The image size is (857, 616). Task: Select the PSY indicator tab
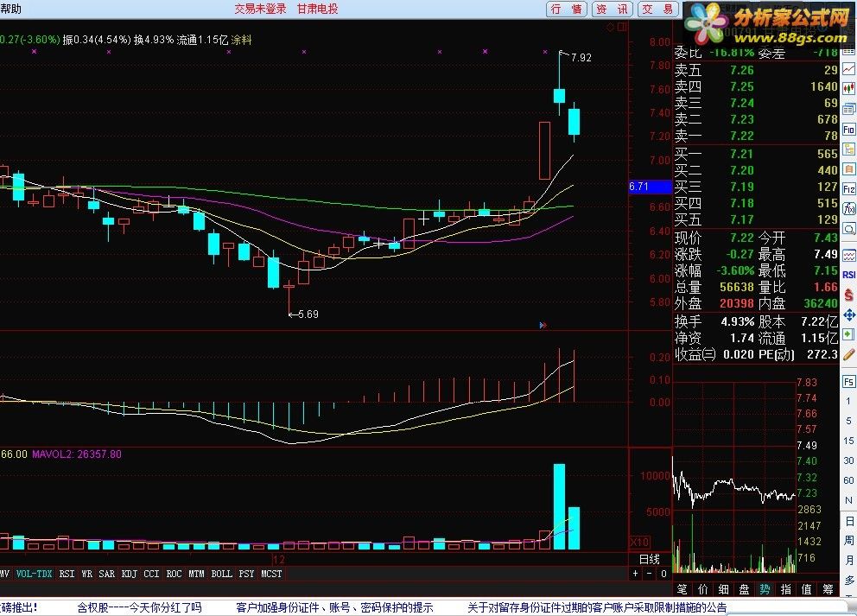point(246,574)
